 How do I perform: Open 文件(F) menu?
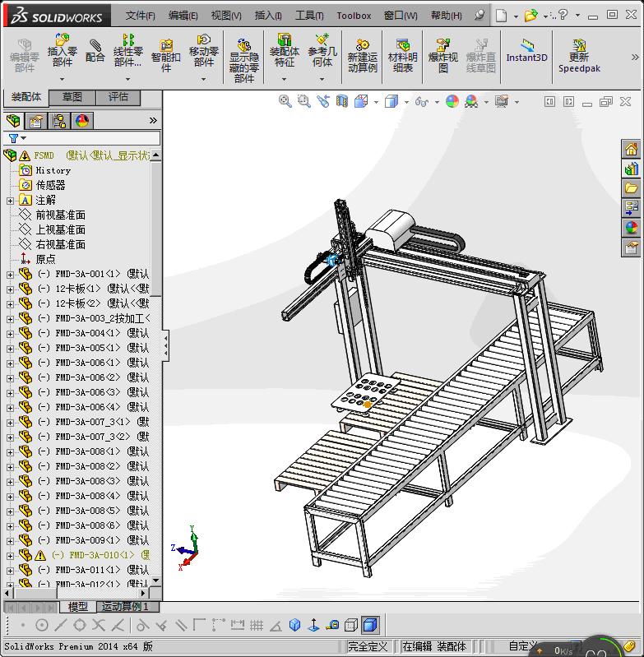pos(140,16)
